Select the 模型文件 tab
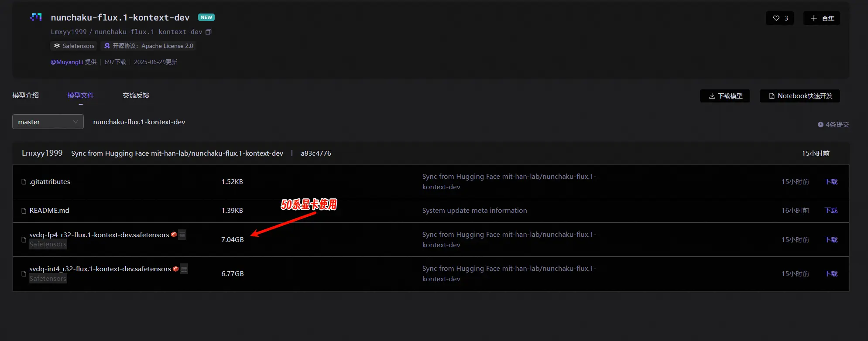This screenshot has height=341, width=868. point(81,95)
